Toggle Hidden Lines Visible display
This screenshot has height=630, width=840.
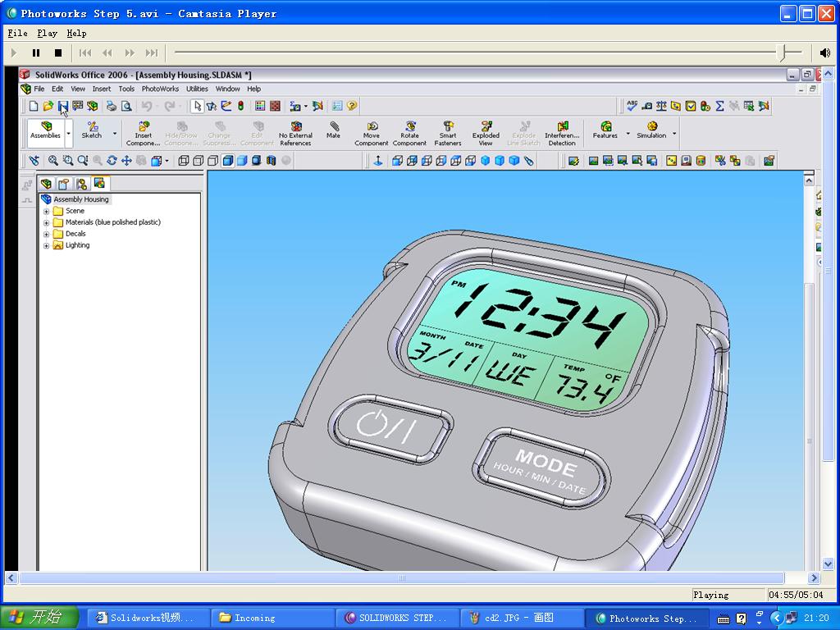click(198, 160)
